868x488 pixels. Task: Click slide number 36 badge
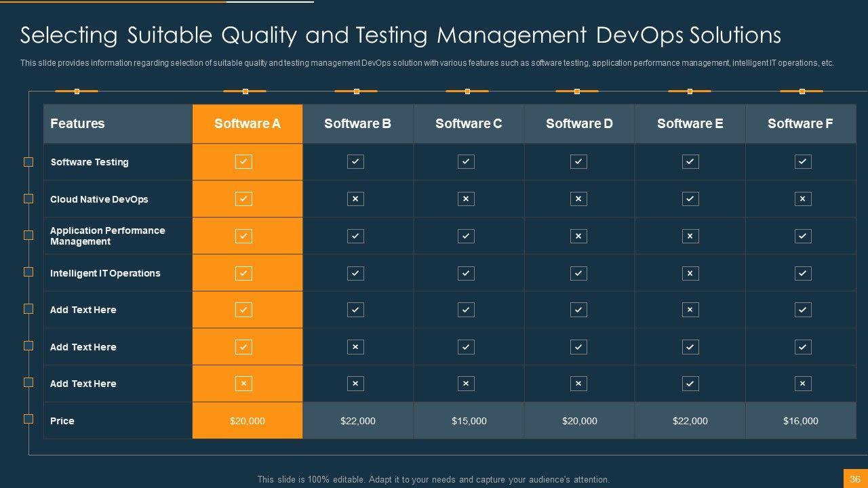coord(855,479)
